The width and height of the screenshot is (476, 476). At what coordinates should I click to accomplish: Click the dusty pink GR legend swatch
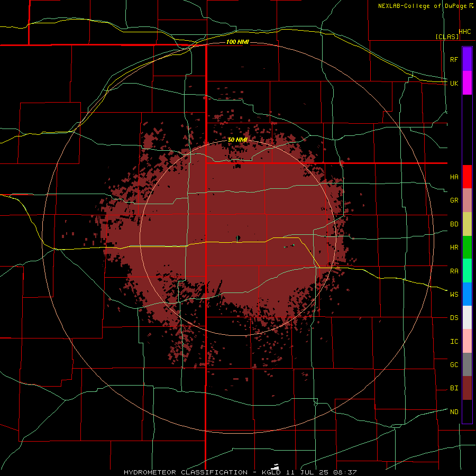tap(467, 200)
